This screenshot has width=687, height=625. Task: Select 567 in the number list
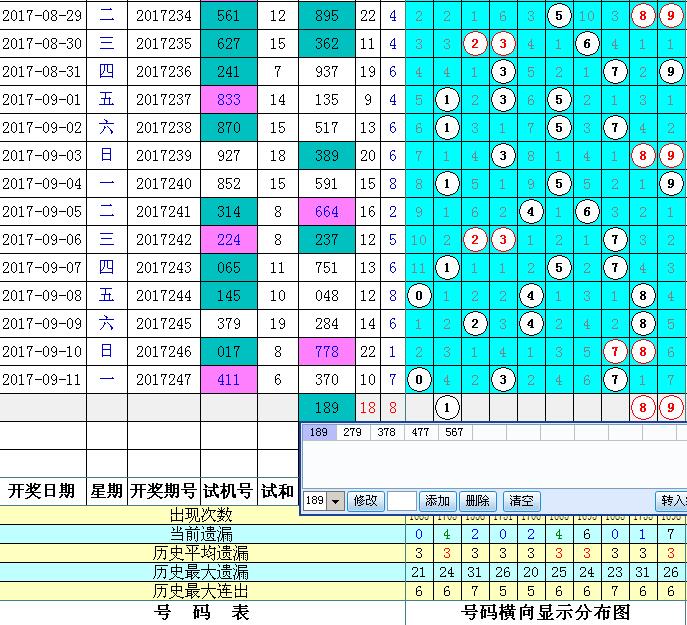tap(454, 432)
